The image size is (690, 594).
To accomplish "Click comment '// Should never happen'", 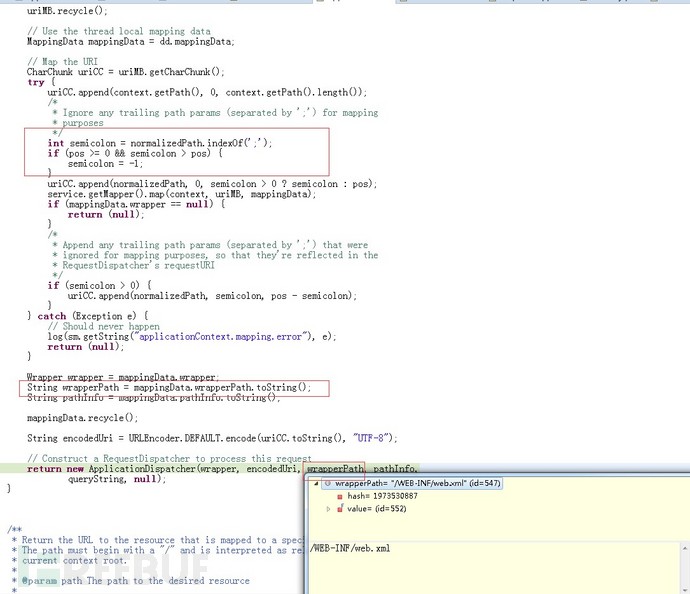I will click(x=103, y=326).
